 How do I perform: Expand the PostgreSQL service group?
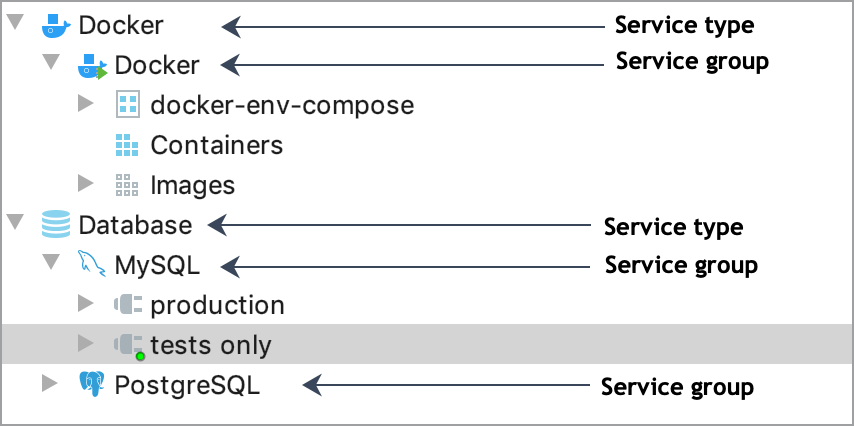[51, 385]
